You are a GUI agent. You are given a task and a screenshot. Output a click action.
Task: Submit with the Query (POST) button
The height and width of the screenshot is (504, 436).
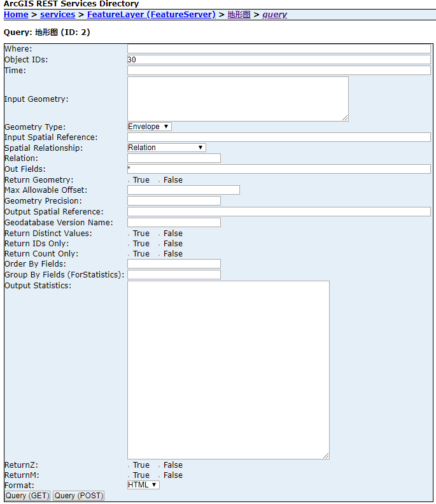tap(79, 496)
